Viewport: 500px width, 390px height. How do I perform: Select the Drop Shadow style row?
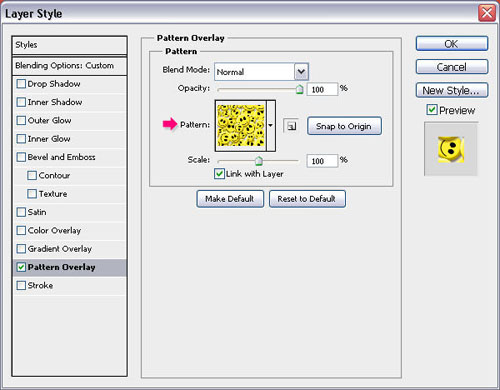[x=70, y=84]
